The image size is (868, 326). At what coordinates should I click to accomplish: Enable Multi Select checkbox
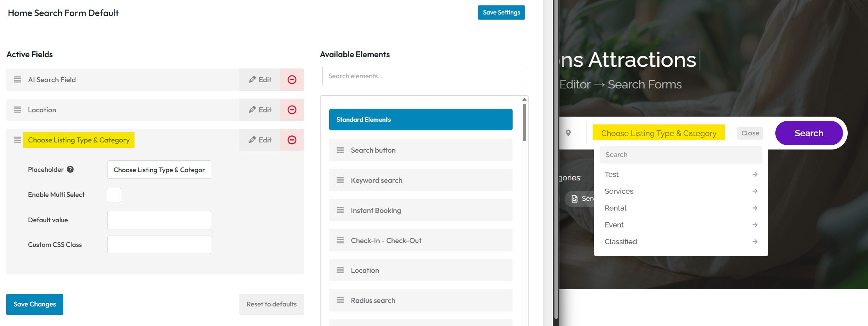[x=114, y=195]
